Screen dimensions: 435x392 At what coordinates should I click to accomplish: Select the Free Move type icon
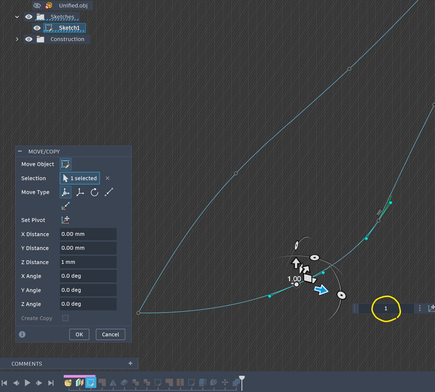tap(65, 192)
